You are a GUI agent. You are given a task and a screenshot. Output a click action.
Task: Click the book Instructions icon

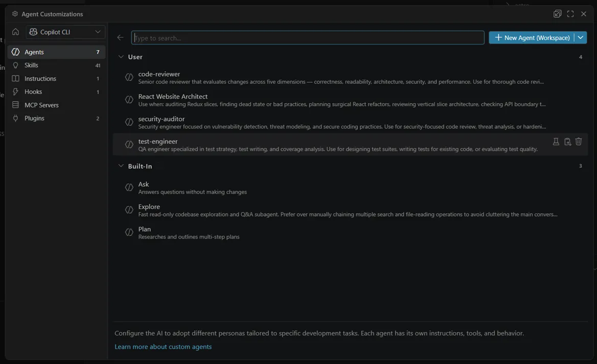coord(16,78)
